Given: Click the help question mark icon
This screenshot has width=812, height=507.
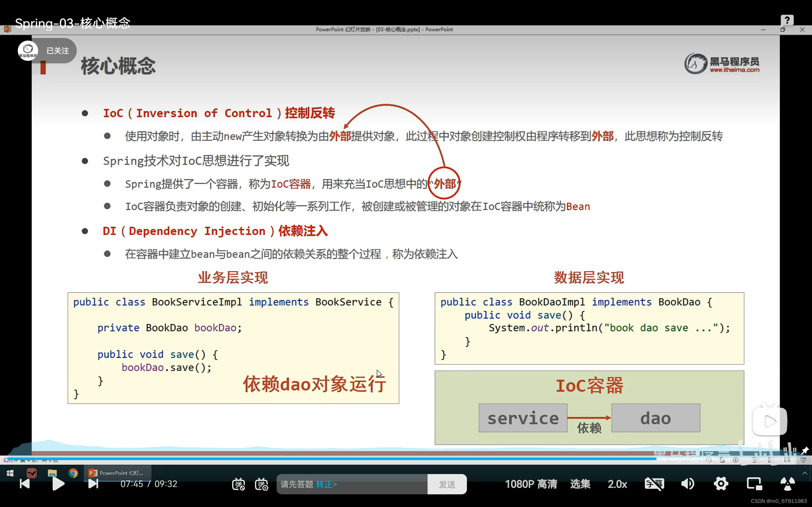Looking at the screenshot, I should [x=787, y=19].
